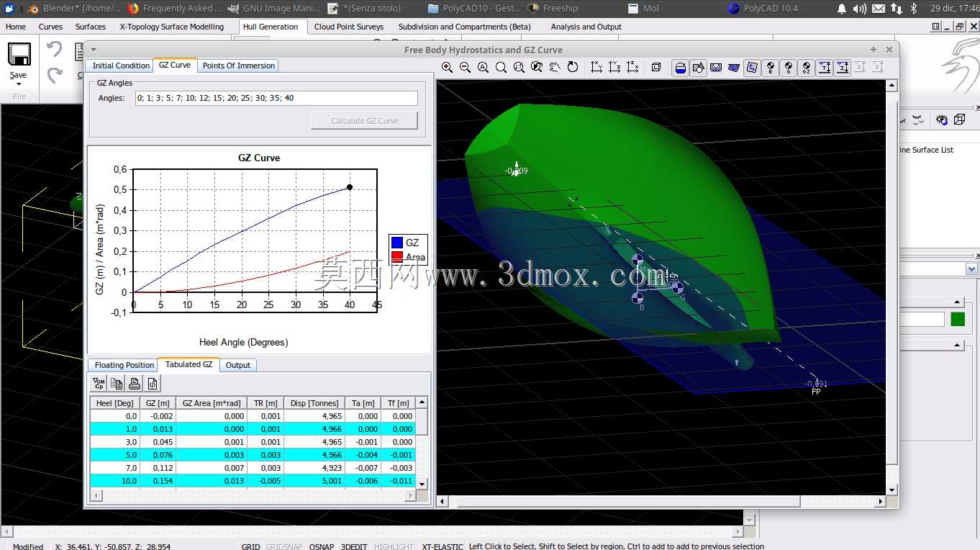Screen dimensions: 980x550
Task: Switch to the middle axis view icon
Action: [614, 67]
